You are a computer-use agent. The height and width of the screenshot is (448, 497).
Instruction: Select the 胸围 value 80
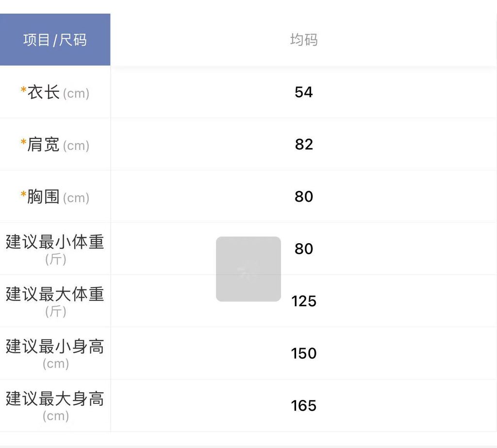pos(304,197)
